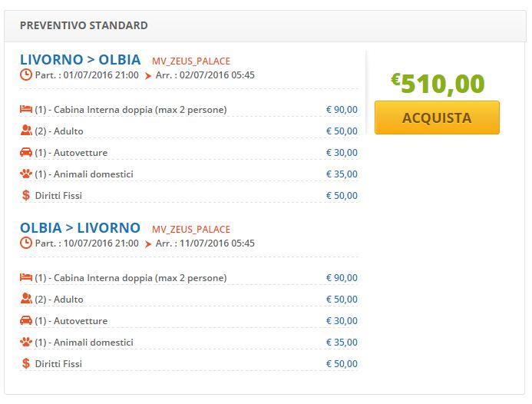The image size is (532, 404).
Task: Click the €510,00 total price
Action: click(438, 84)
